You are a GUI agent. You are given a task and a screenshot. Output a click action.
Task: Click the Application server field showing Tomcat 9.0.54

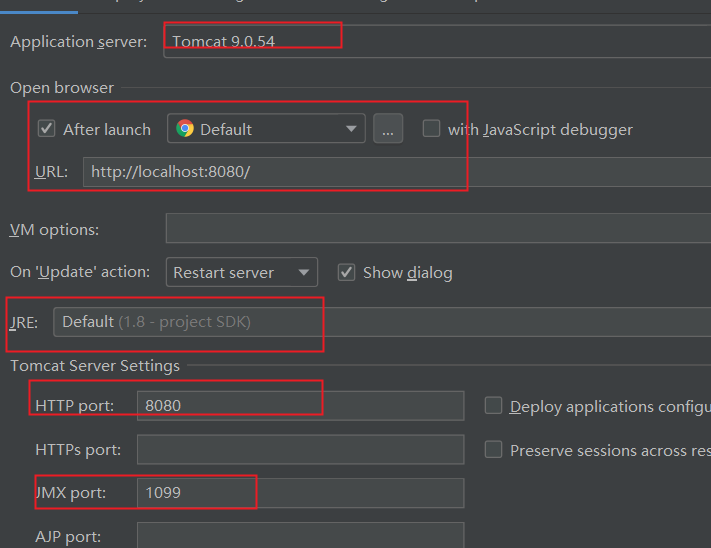(x=437, y=41)
